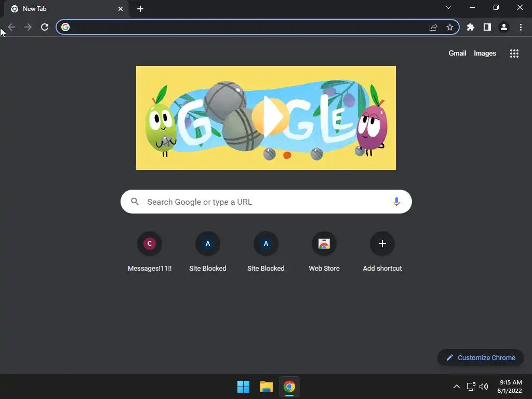Play the Google Doodle game
Image resolution: width=532 pixels, height=399 pixels.
270,117
